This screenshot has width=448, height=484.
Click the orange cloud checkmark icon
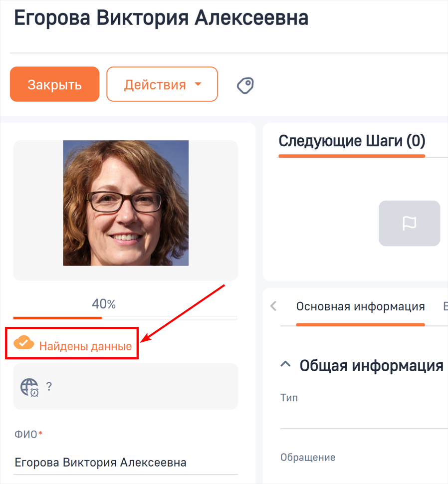(x=24, y=343)
